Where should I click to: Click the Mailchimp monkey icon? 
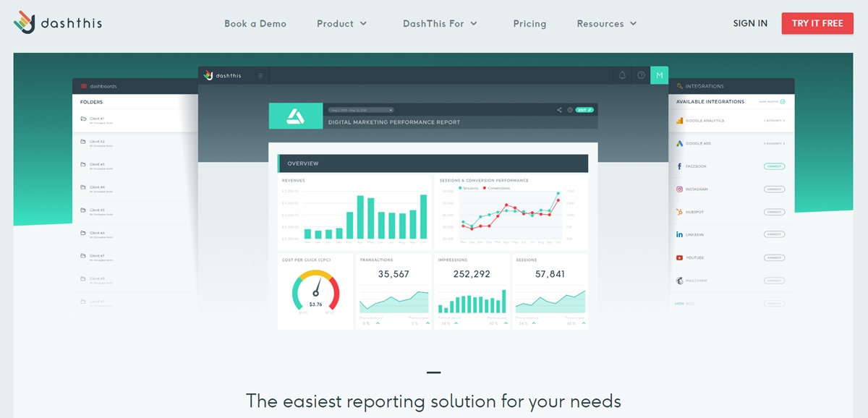click(x=679, y=281)
